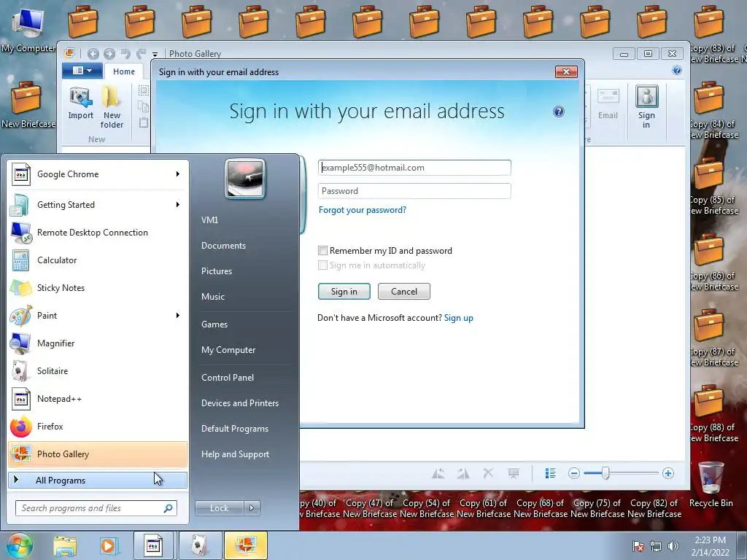747x560 pixels.
Task: Click the Back arrow in Photo Gallery toolbar
Action: 93,54
